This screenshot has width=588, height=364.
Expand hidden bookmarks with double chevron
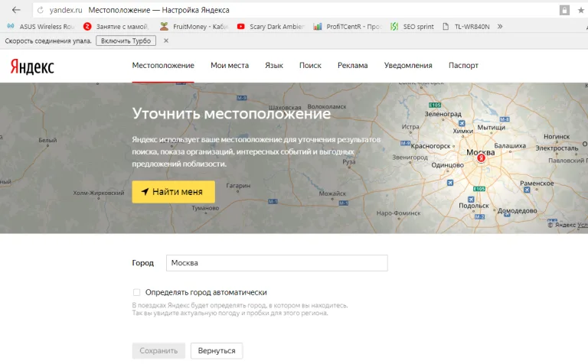(x=500, y=27)
